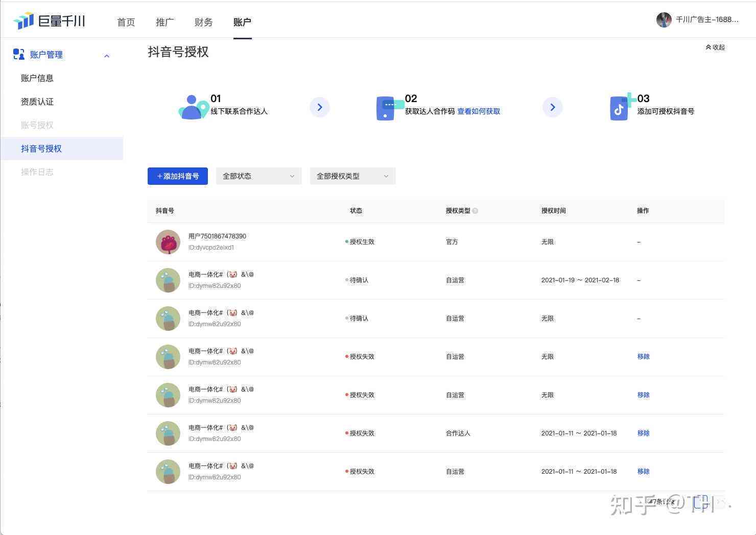The width and height of the screenshot is (756, 535).
Task: Click the arrow after step 02
Action: pos(553,107)
